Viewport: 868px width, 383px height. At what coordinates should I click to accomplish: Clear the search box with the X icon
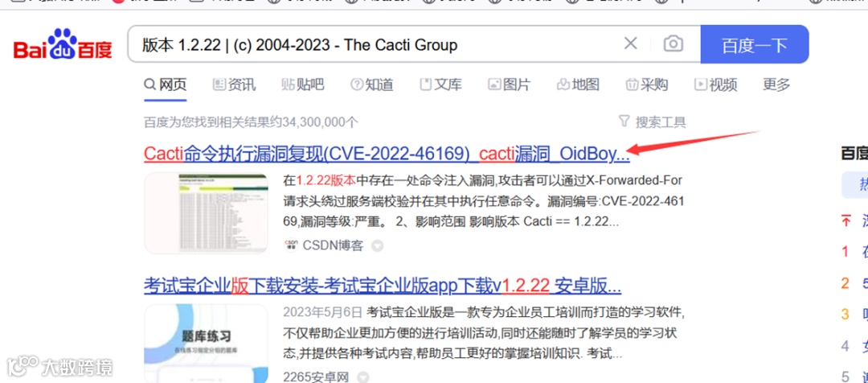pos(631,43)
